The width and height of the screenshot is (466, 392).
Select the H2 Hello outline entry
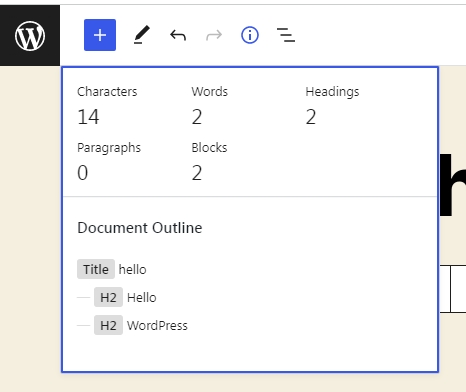tap(125, 297)
